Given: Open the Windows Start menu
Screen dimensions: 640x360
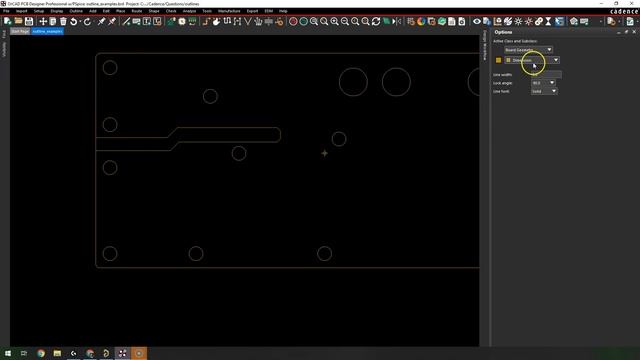Looking at the screenshot, I should click(8, 353).
